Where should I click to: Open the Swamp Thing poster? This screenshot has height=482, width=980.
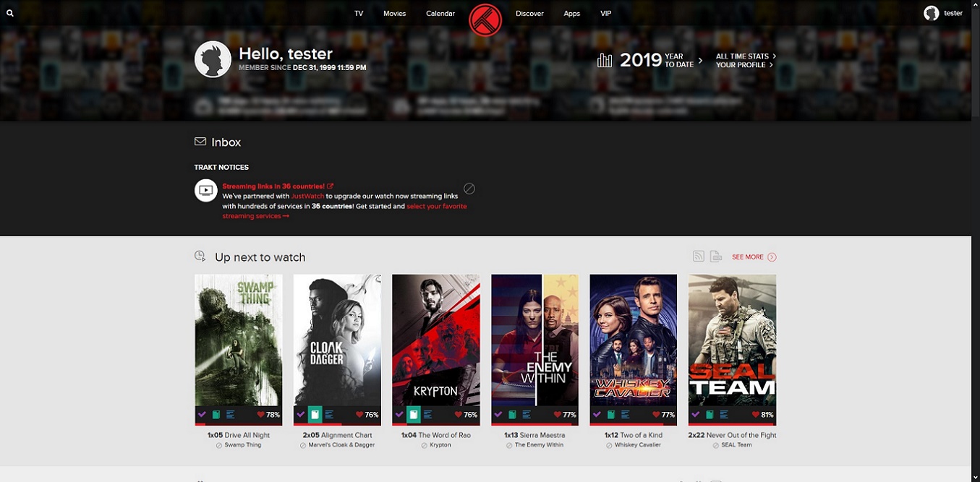tap(238, 340)
